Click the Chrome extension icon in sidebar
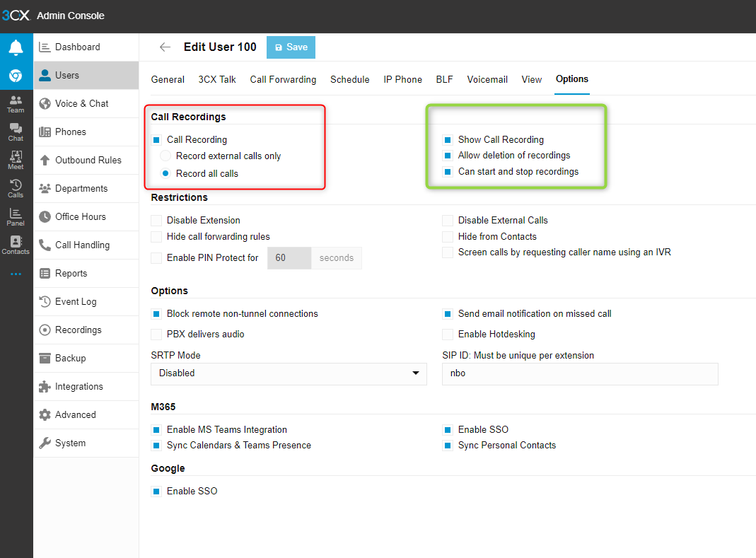The height and width of the screenshot is (558, 756). (16, 76)
